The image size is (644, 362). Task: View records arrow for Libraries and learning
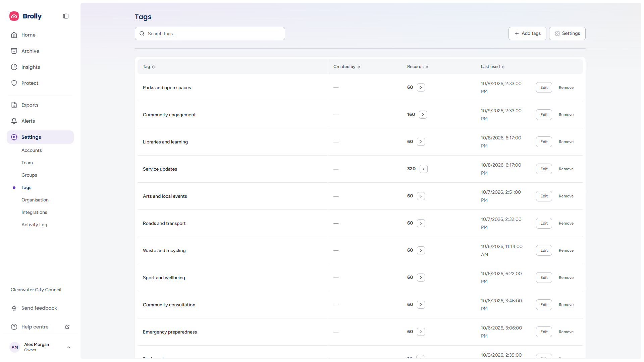421,142
